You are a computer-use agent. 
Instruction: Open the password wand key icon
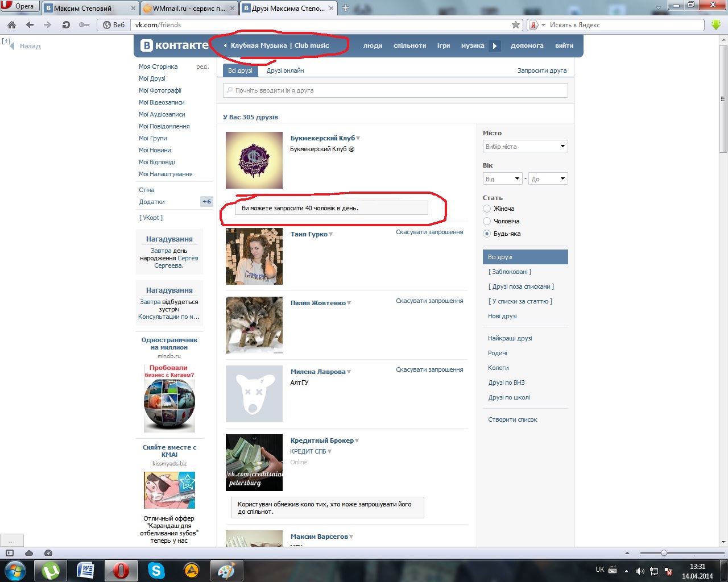tap(84, 25)
